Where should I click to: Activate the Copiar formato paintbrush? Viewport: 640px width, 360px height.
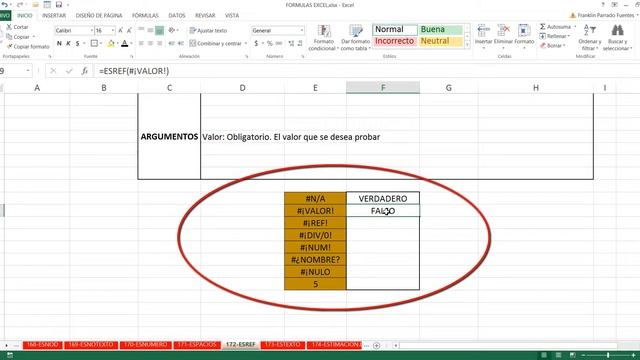[x=28, y=47]
